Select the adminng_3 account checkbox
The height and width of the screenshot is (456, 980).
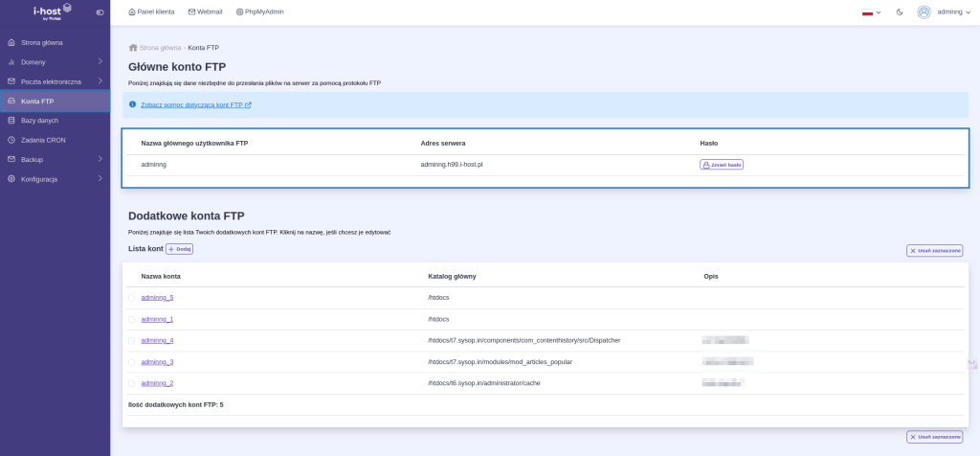pos(132,362)
